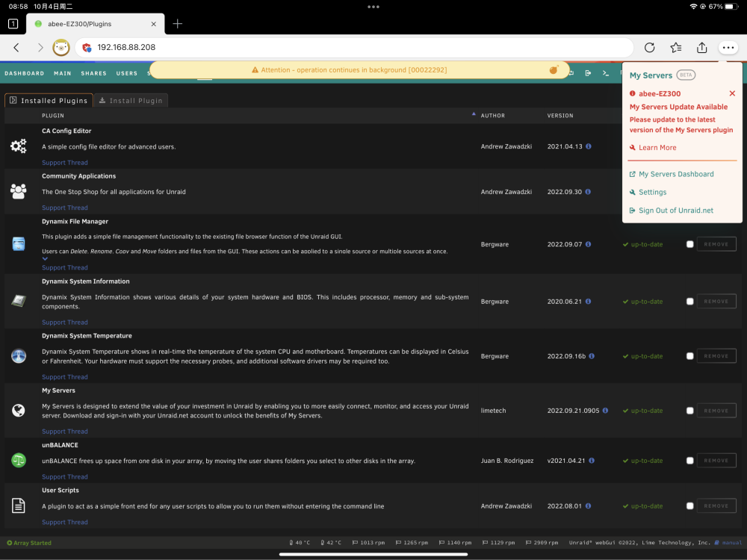Expand the Dynamix File Manager description chevron
The height and width of the screenshot is (560, 747).
tap(45, 258)
